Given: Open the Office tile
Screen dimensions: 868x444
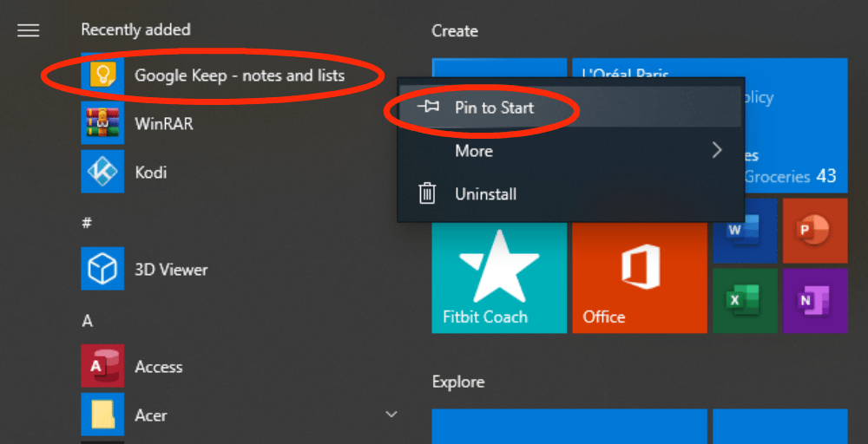Looking at the screenshot, I should (640, 278).
